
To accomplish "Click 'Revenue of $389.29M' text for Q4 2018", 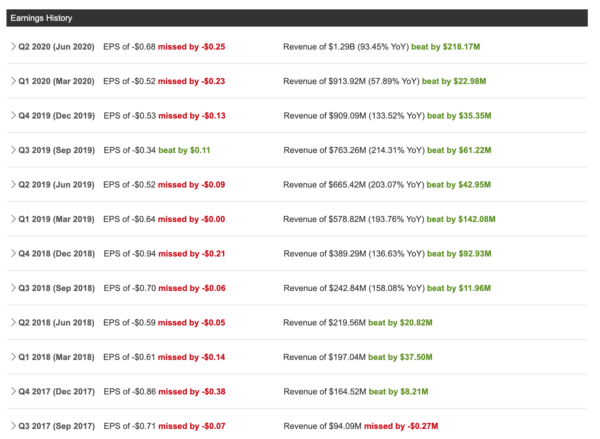I will [x=325, y=253].
